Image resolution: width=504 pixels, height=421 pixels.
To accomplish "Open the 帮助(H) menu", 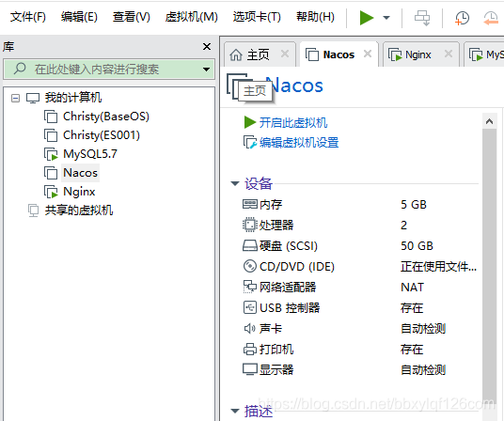I will point(315,17).
